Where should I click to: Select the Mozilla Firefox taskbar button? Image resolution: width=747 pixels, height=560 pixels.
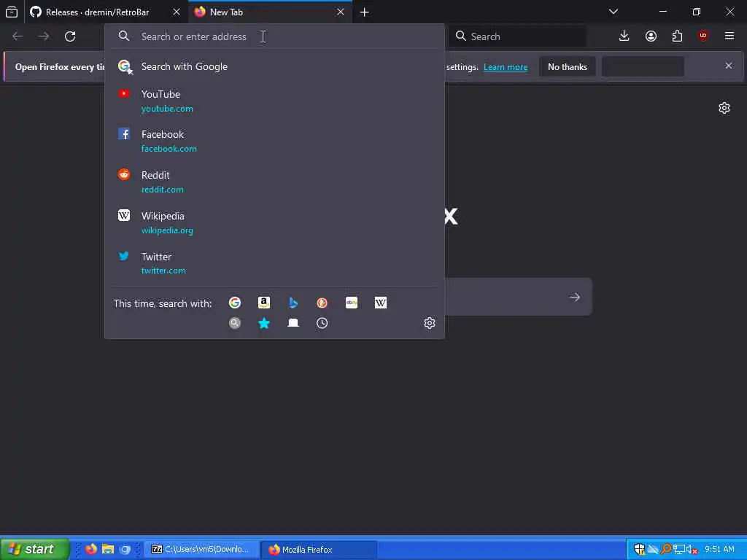(320, 550)
